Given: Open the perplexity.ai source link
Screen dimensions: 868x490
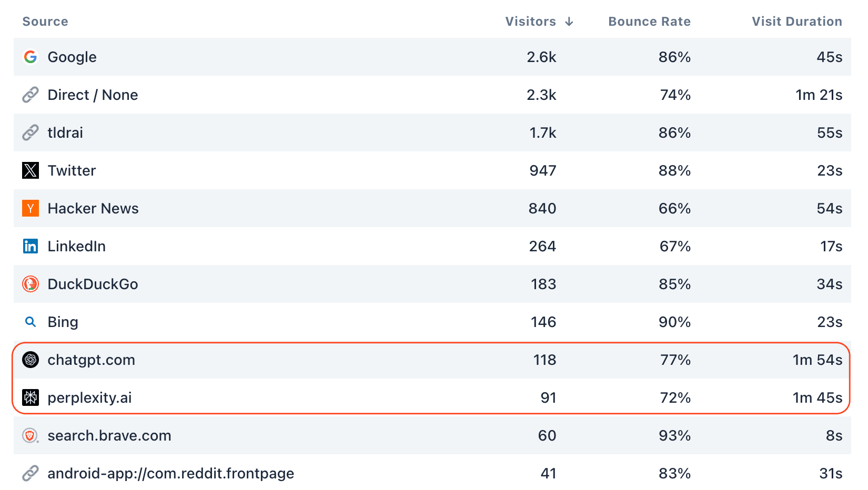Looking at the screenshot, I should coord(89,397).
